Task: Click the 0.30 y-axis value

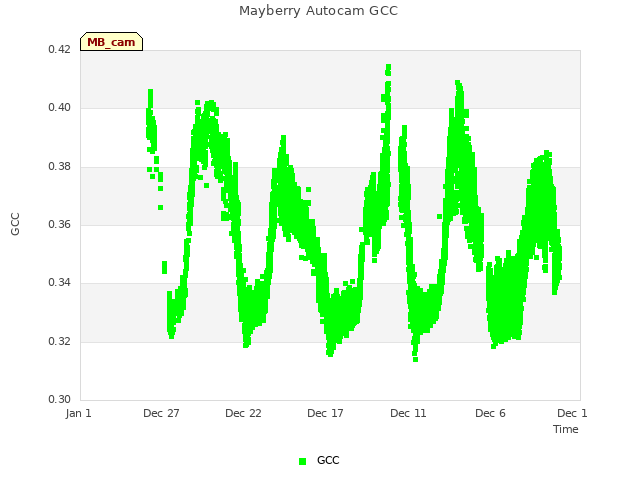Action: pos(60,399)
